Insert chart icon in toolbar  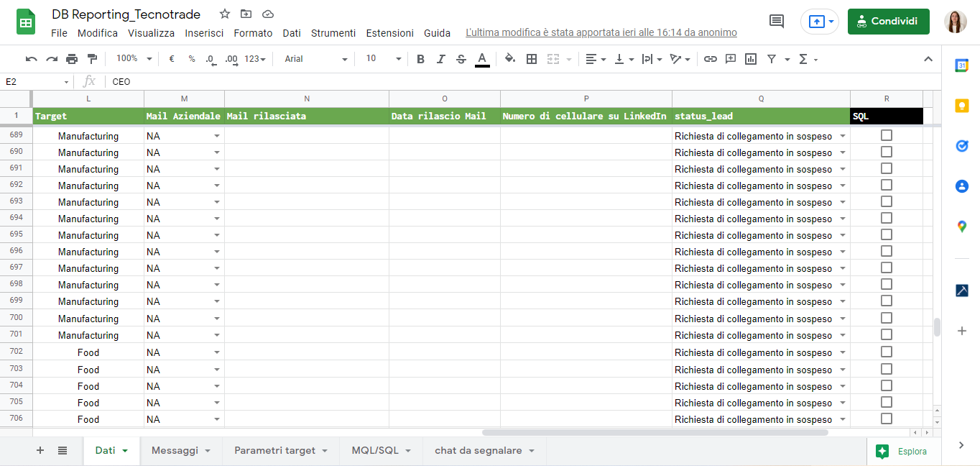click(751, 59)
